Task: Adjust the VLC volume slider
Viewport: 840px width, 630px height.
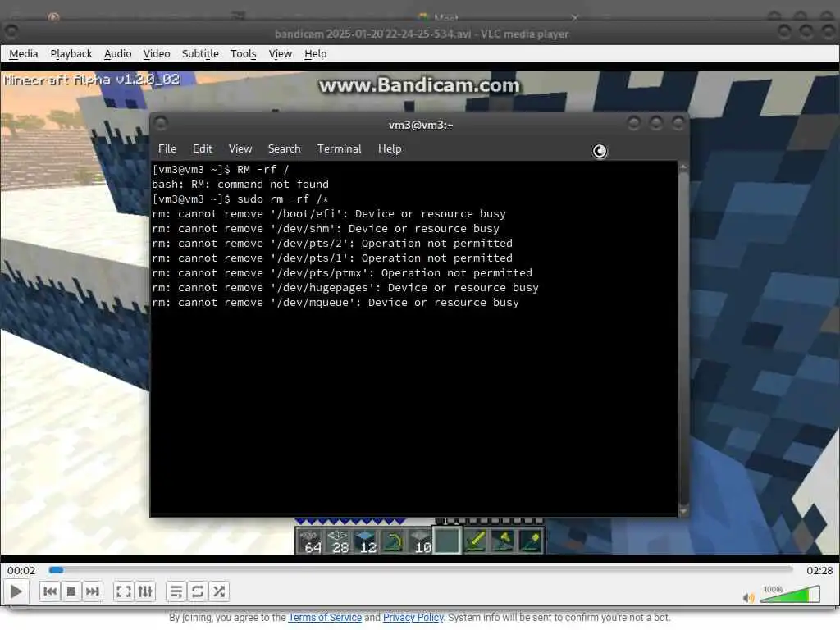Action: (790, 594)
